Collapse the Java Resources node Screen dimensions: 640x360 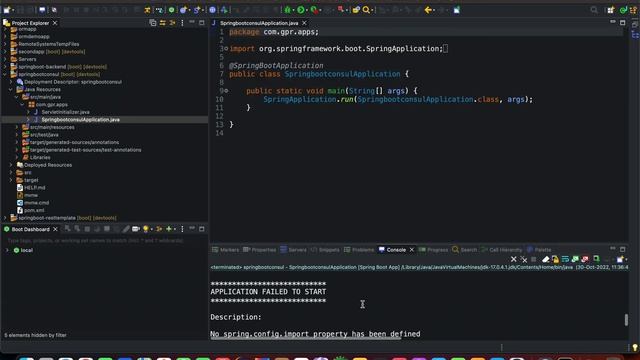(x=11, y=89)
